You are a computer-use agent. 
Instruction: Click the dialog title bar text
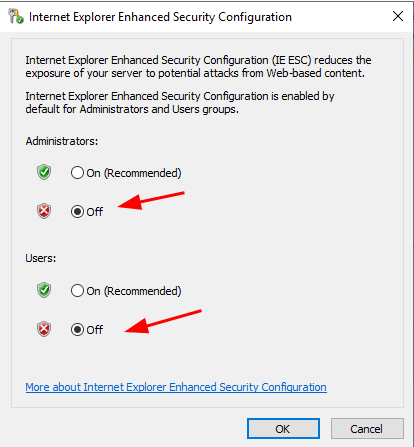[160, 17]
